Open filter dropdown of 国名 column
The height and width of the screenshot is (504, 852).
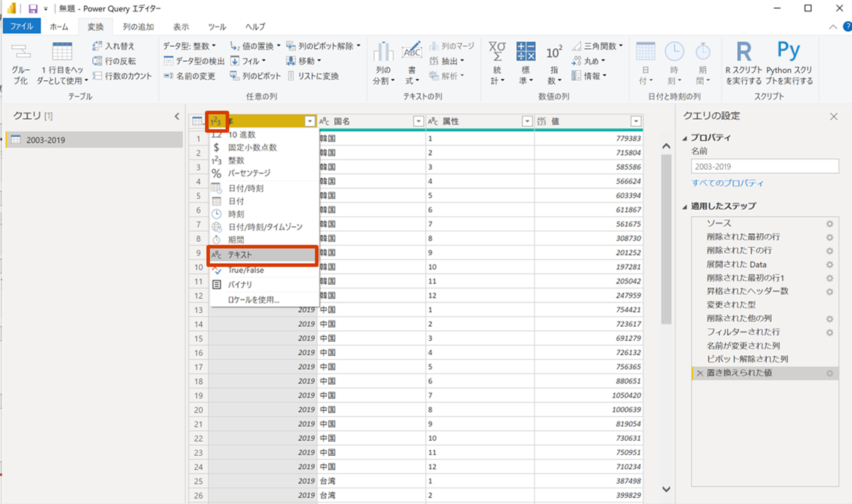point(418,121)
